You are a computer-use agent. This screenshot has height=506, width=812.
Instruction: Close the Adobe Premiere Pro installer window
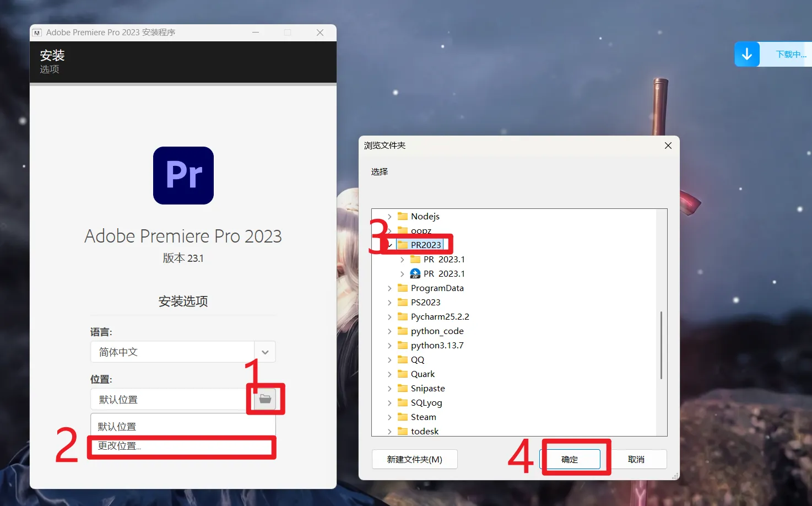tap(320, 33)
